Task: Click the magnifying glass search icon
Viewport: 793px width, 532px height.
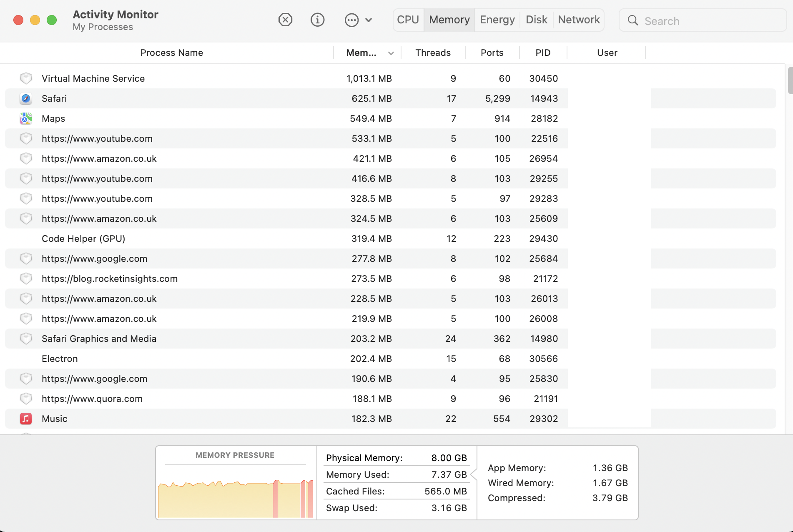Action: [x=633, y=20]
